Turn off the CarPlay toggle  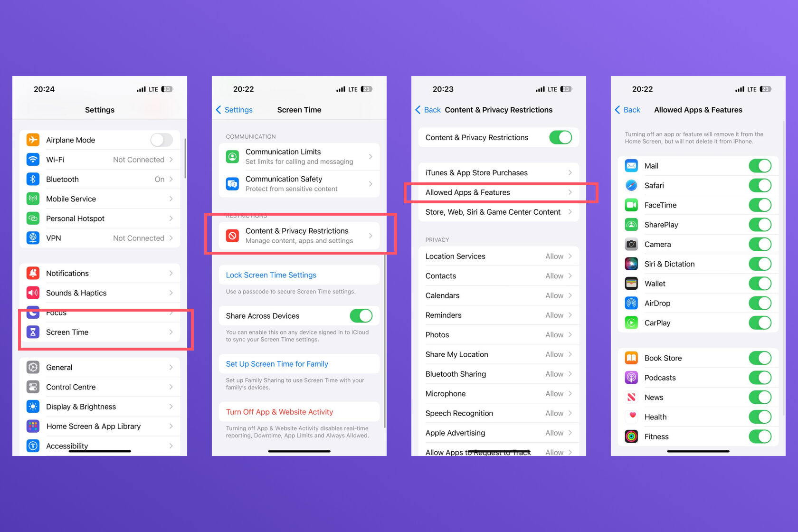[760, 323]
